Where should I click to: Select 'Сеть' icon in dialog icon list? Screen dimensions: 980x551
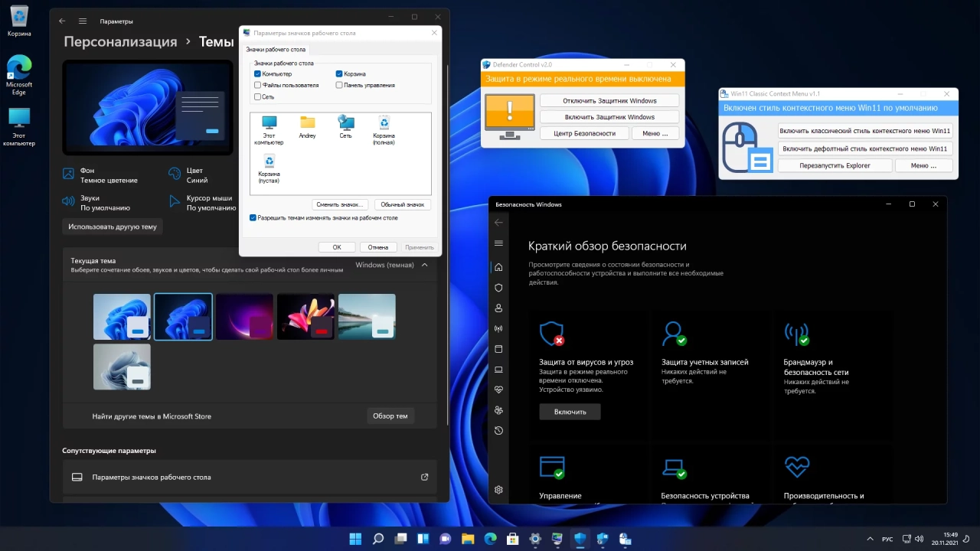tap(346, 128)
